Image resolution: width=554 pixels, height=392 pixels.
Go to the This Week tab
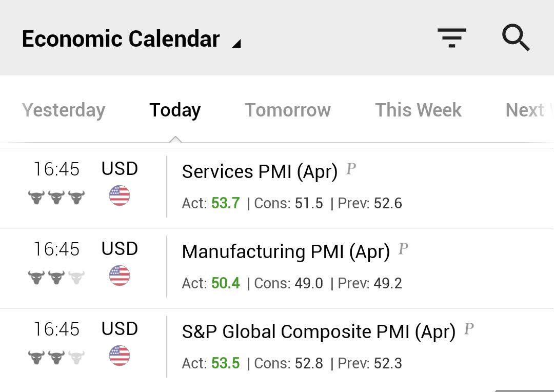(x=418, y=110)
